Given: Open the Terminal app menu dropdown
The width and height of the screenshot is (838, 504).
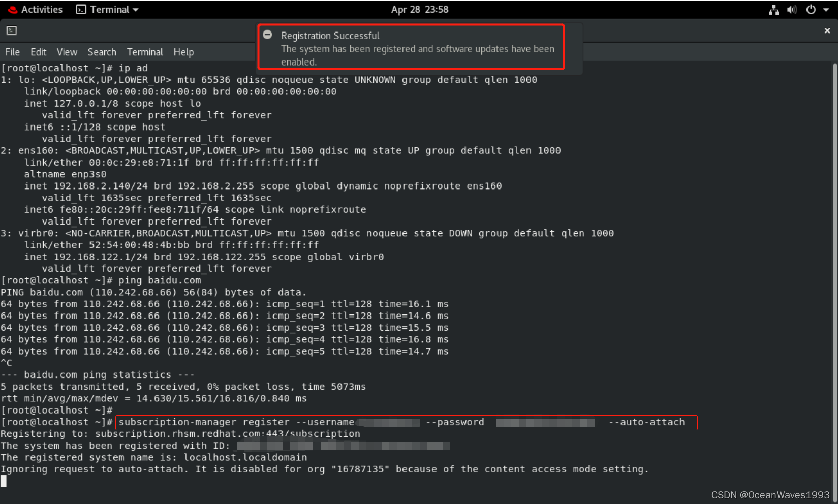Looking at the screenshot, I should [107, 10].
